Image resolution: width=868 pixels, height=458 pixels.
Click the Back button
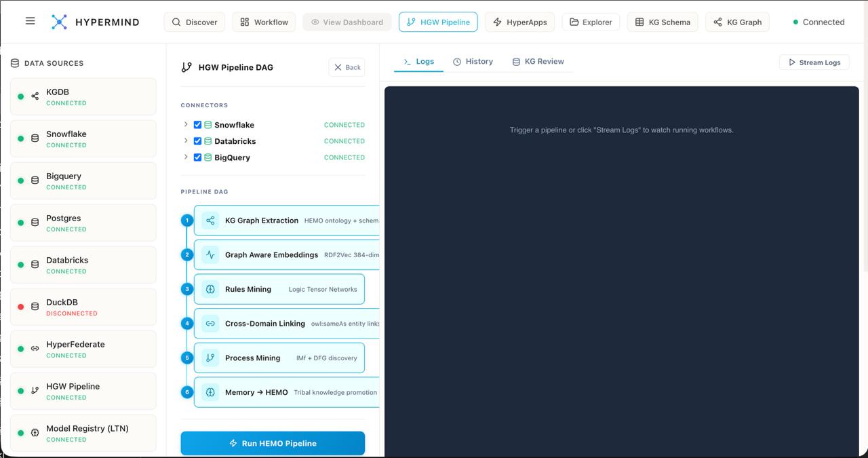pyautogui.click(x=347, y=67)
